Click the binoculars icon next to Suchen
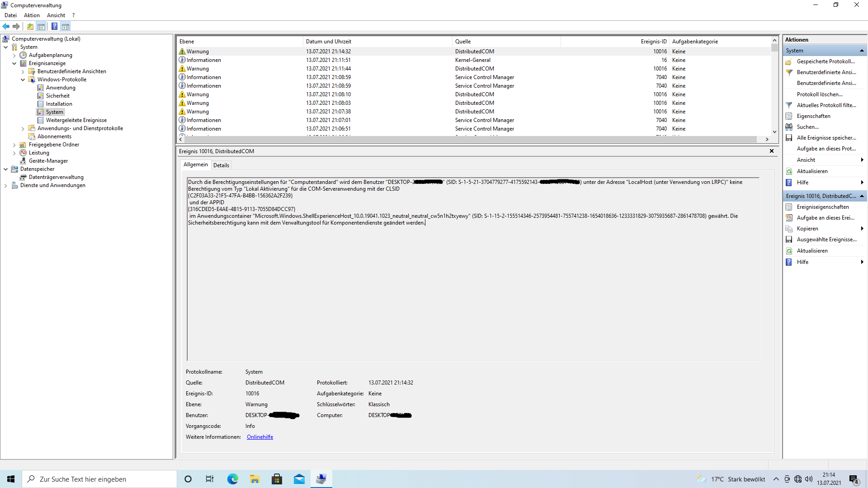Image resolution: width=868 pixels, height=488 pixels. tap(789, 127)
